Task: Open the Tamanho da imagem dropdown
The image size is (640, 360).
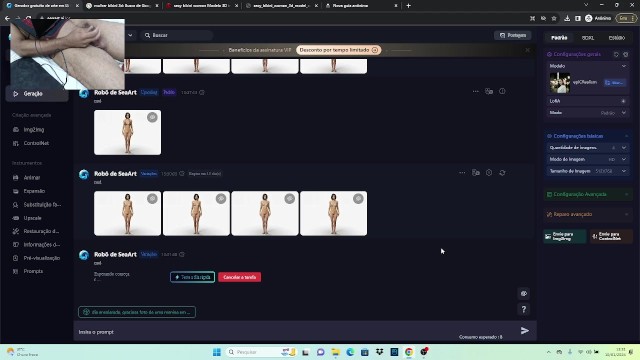Action: point(588,171)
